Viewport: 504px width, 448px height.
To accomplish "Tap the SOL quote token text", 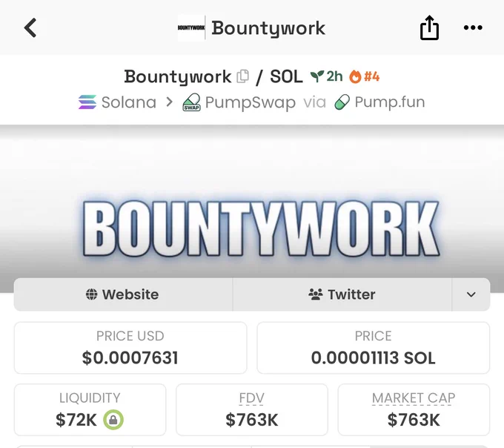I will coord(286,76).
